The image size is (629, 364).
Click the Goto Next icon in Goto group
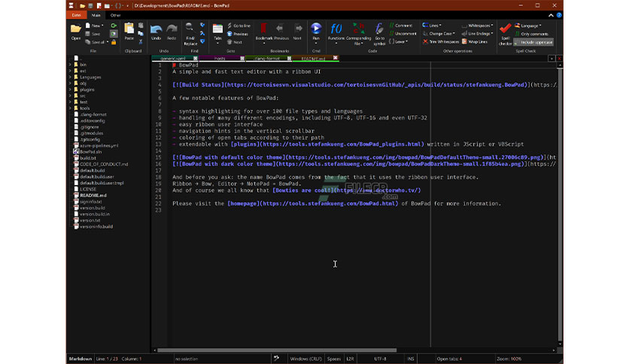click(x=230, y=42)
